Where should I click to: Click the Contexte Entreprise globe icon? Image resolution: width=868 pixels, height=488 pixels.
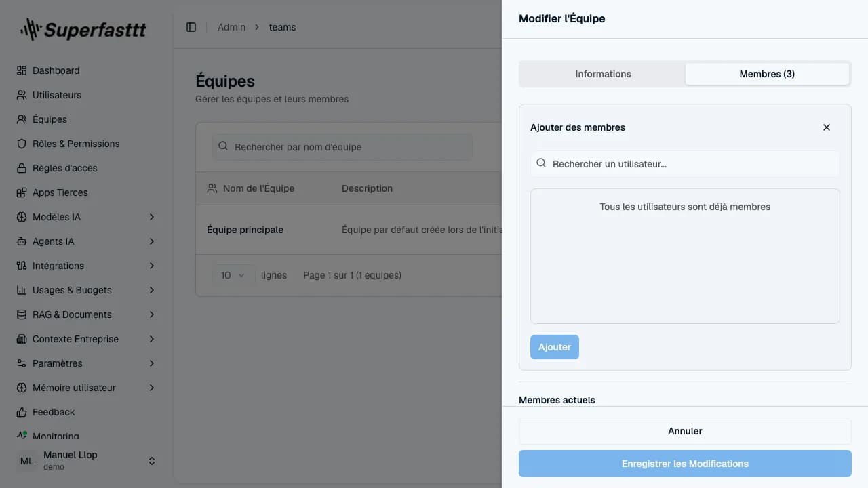click(x=22, y=339)
